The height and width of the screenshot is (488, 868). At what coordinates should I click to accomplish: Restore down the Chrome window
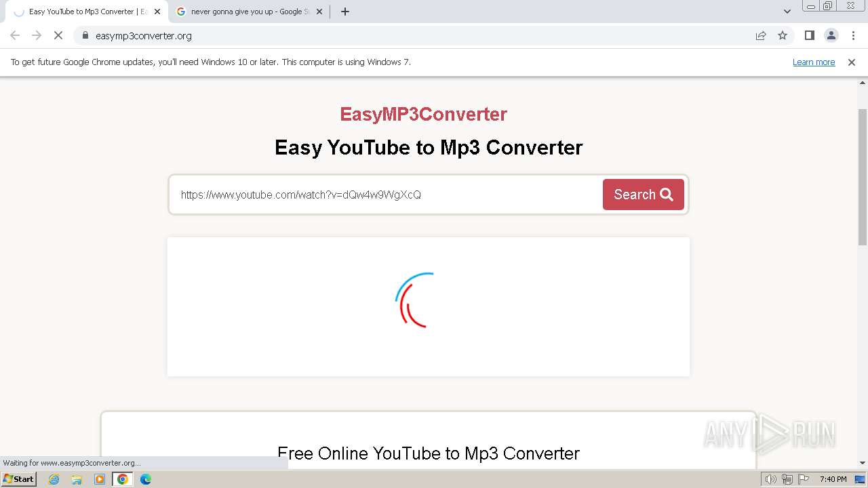click(x=829, y=5)
